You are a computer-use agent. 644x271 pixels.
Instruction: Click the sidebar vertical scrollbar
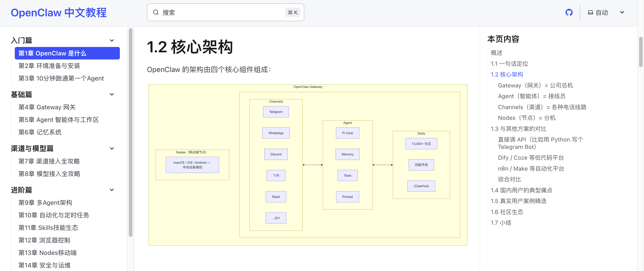(x=131, y=133)
